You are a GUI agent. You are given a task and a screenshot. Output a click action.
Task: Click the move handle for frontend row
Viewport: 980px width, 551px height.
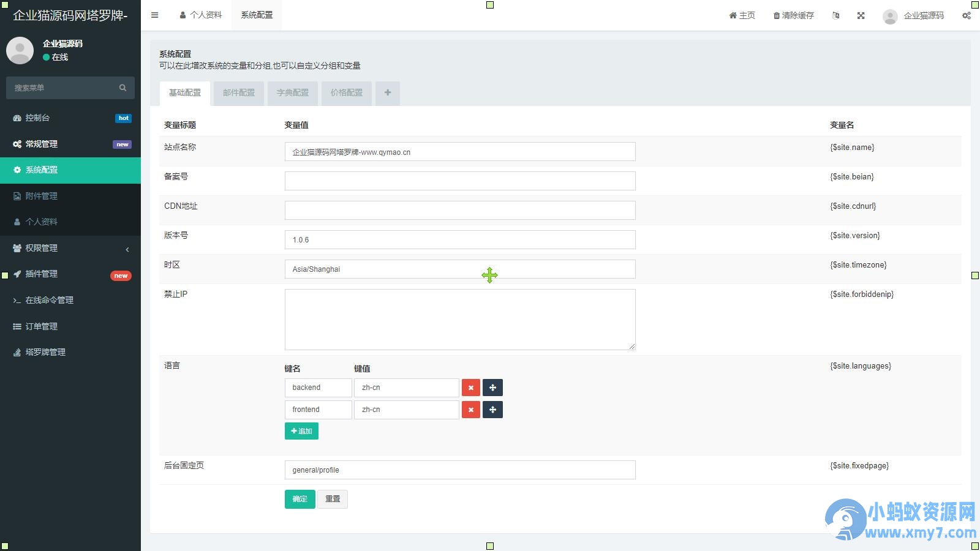click(492, 410)
